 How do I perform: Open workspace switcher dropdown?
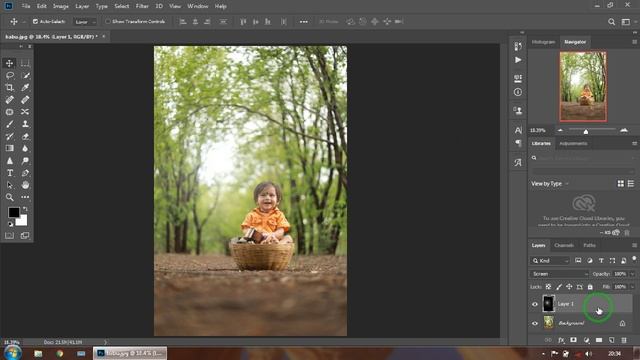pos(626,22)
